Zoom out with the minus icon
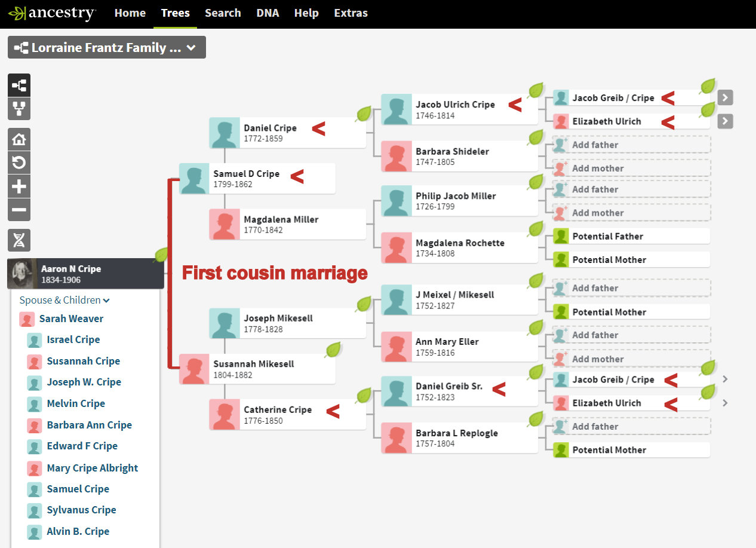756x548 pixels. point(19,210)
